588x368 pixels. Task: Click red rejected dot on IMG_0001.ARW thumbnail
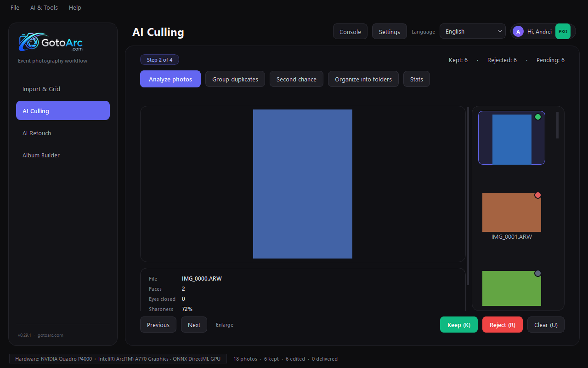coord(538,195)
